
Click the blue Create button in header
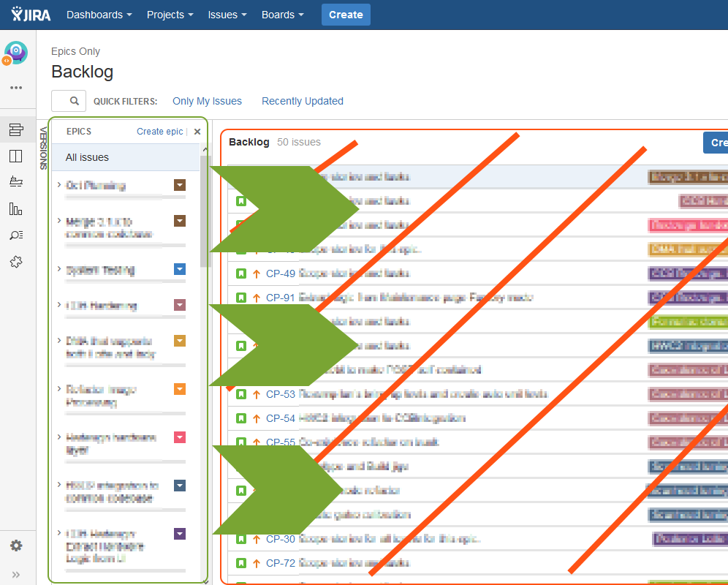[x=346, y=15]
